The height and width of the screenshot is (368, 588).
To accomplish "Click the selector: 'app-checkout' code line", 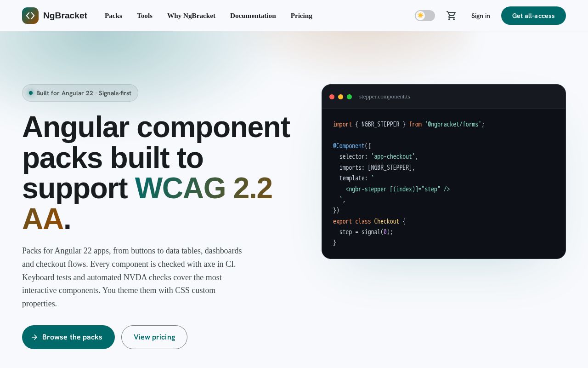I will click(x=379, y=156).
